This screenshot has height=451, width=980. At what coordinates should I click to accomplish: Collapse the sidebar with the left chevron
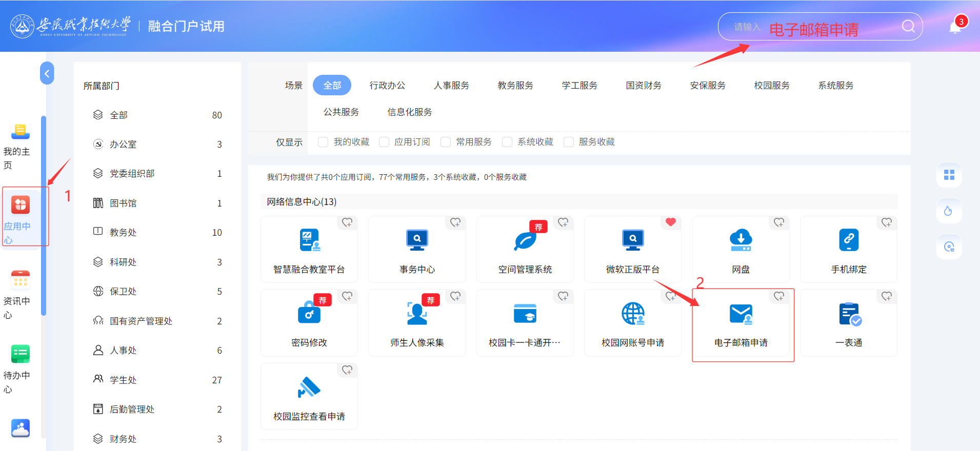click(47, 74)
